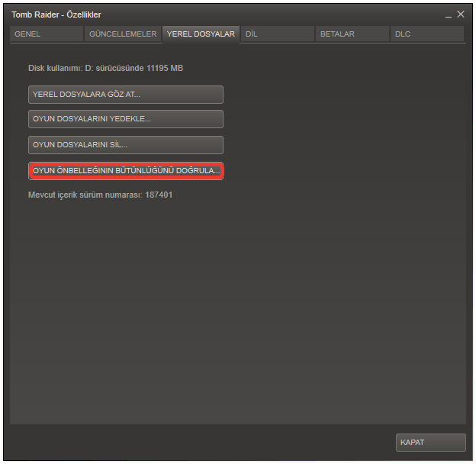Open the BETALAR tab
476x464 pixels.
point(352,34)
